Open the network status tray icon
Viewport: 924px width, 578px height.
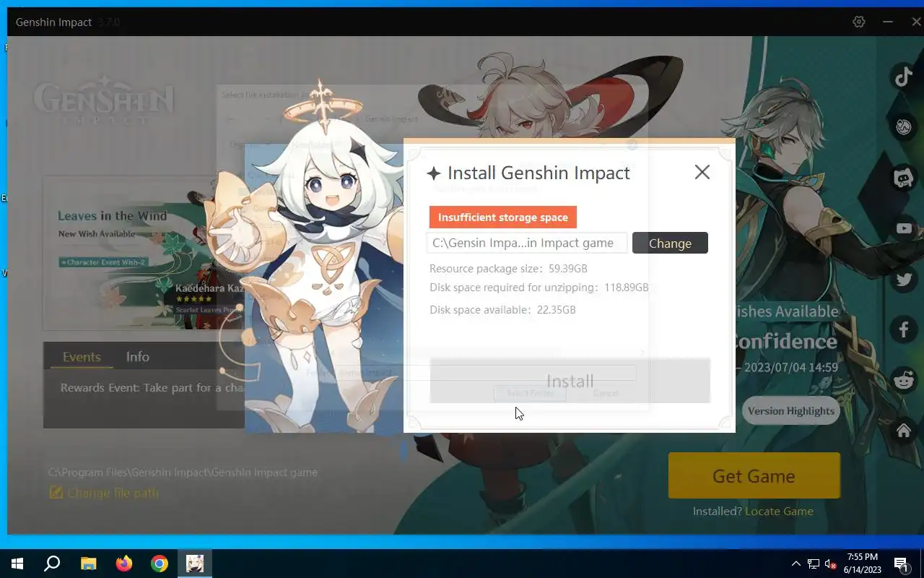click(x=814, y=564)
